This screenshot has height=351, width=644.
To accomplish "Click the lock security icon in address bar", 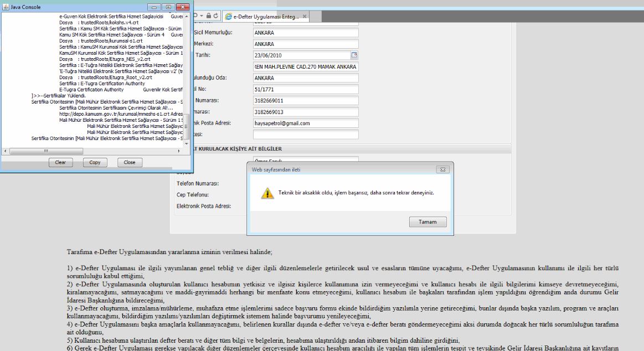I will (208, 16).
